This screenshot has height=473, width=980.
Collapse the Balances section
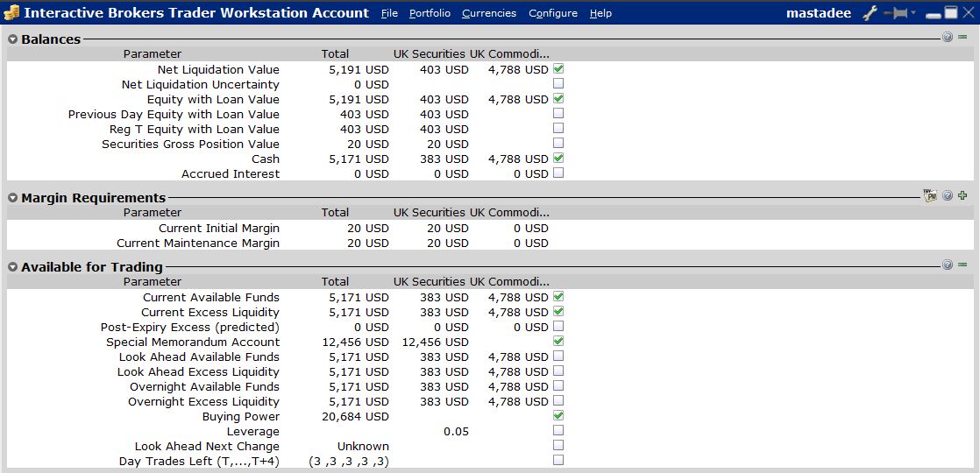(x=13, y=39)
